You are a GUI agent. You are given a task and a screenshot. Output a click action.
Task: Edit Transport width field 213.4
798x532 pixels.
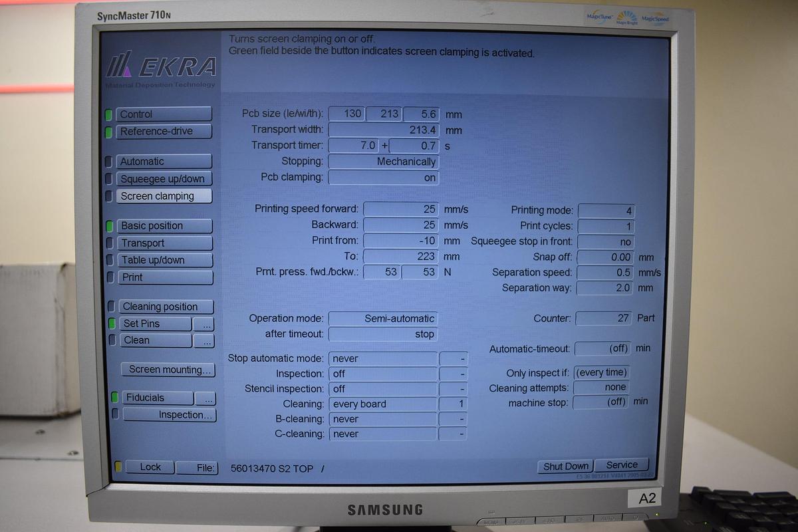(384, 130)
